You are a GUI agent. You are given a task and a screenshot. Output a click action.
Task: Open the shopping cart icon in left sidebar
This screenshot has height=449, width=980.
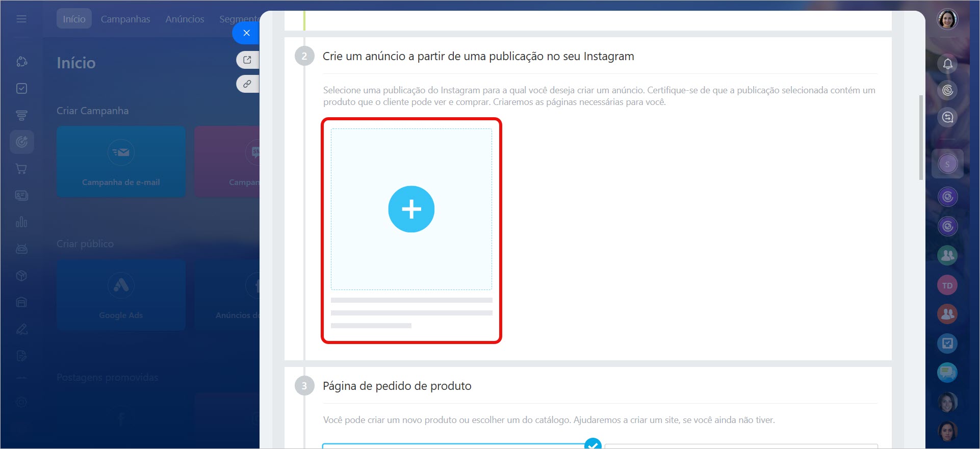tap(21, 169)
